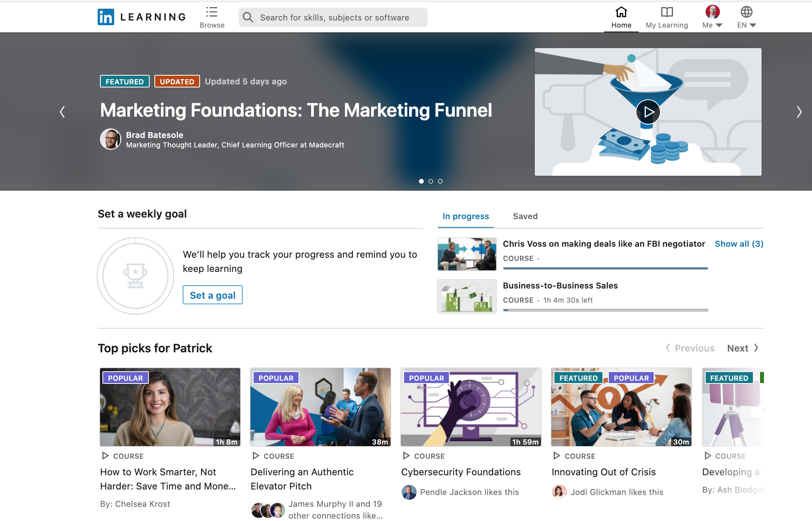Open the Browse menu icon
The image size is (812, 521).
pos(212,12)
